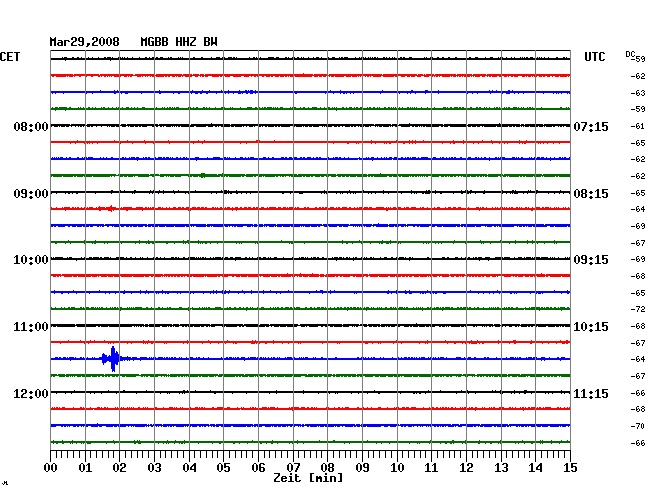Image resolution: width=650 pixels, height=494 pixels.
Task: Click the CET timezone label
Action: pyautogui.click(x=10, y=57)
